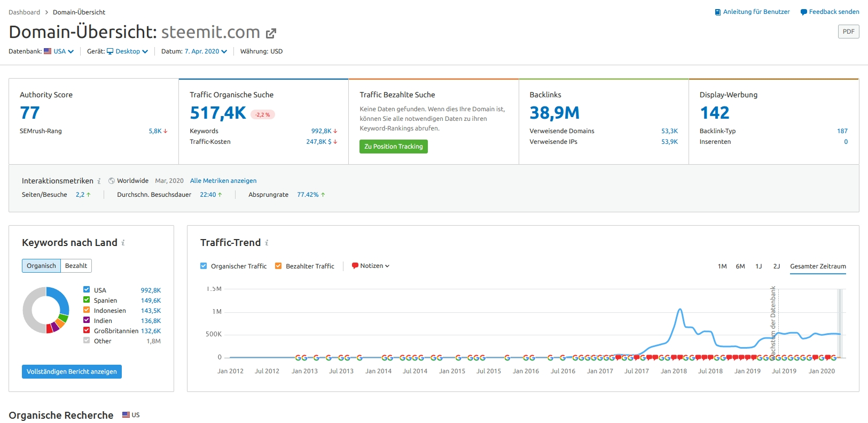Click the Feedback senden link
Image resolution: width=868 pixels, height=423 pixels.
834,12
